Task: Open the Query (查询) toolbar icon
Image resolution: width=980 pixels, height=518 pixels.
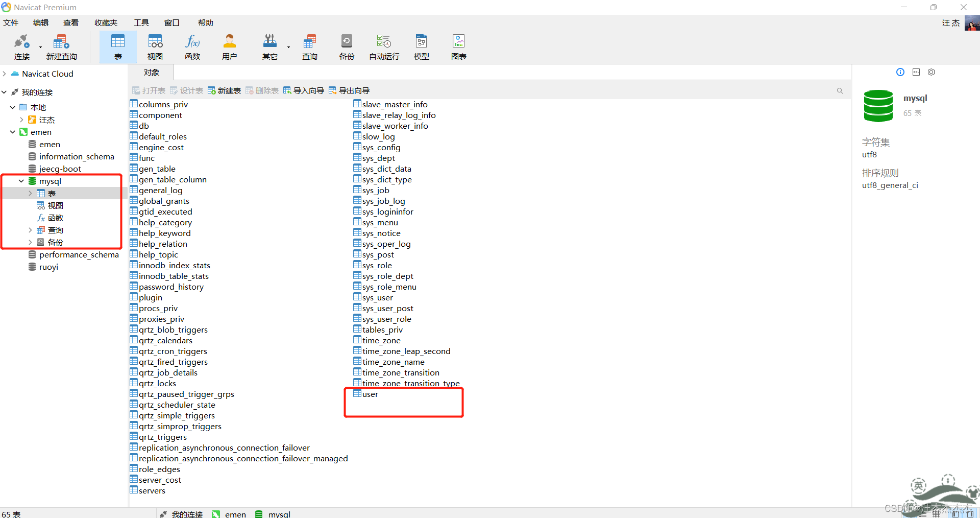Action: coord(310,41)
